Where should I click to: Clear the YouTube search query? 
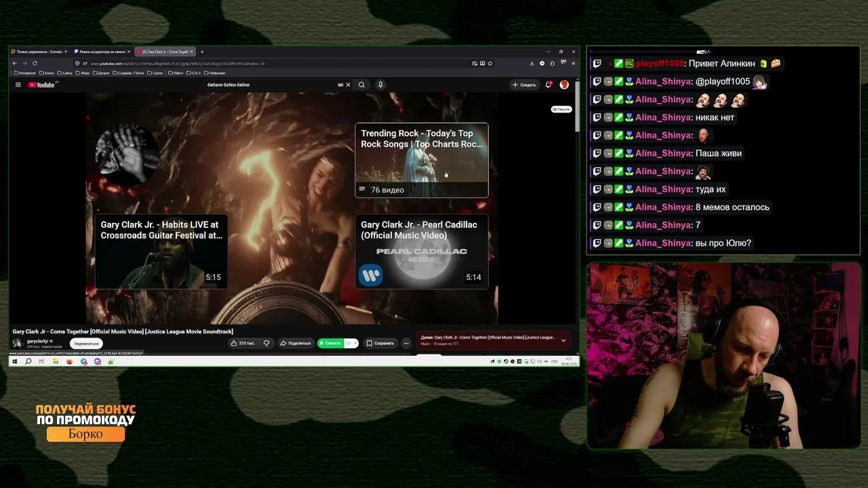(348, 85)
